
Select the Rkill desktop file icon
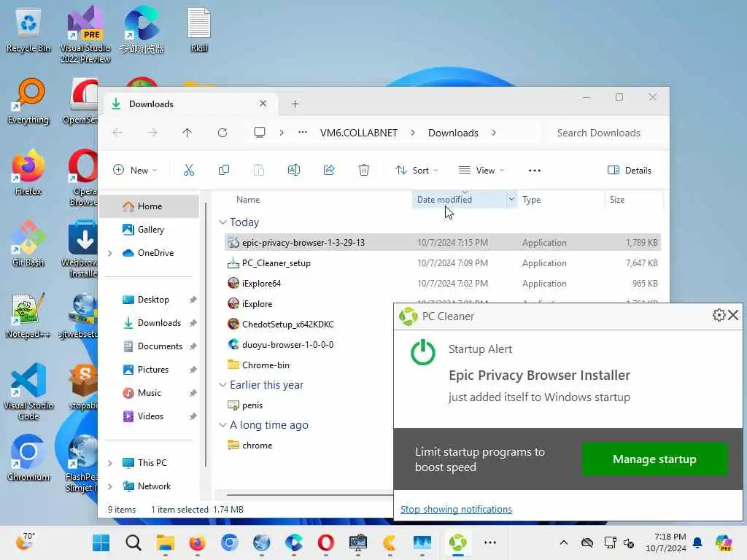[199, 29]
